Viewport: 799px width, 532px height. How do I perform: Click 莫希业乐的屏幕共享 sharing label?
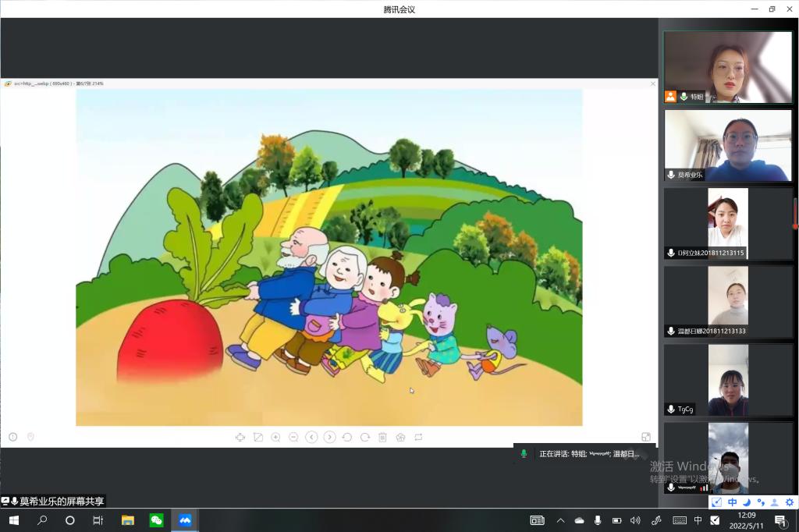click(x=56, y=501)
